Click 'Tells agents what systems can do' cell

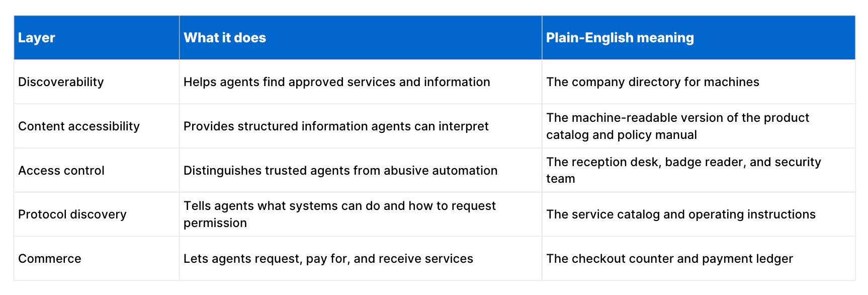tap(361, 214)
